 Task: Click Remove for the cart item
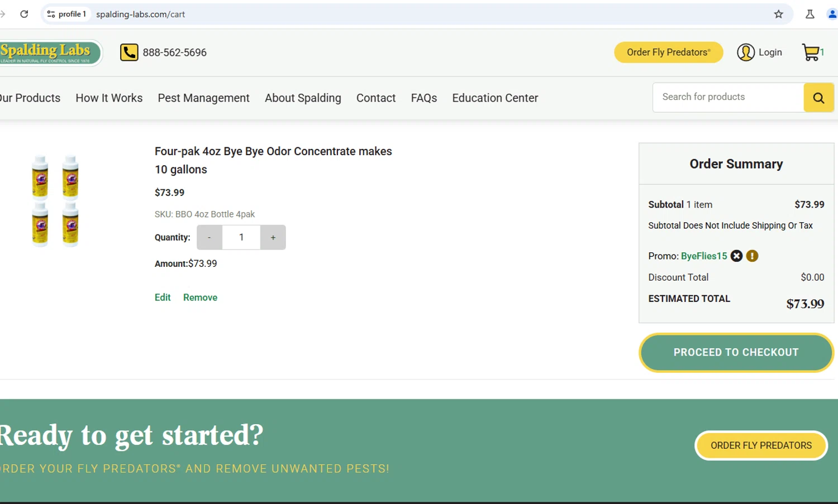click(x=200, y=297)
